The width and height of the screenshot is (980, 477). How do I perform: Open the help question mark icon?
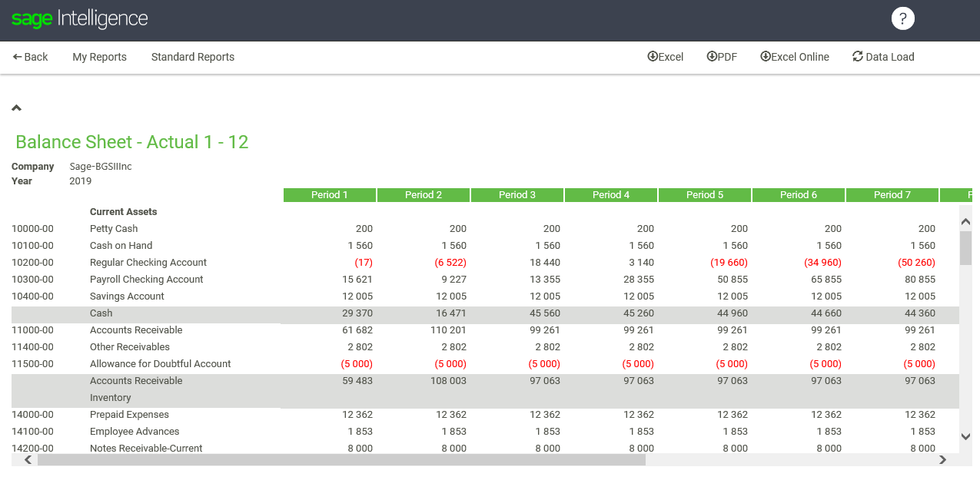pos(902,18)
